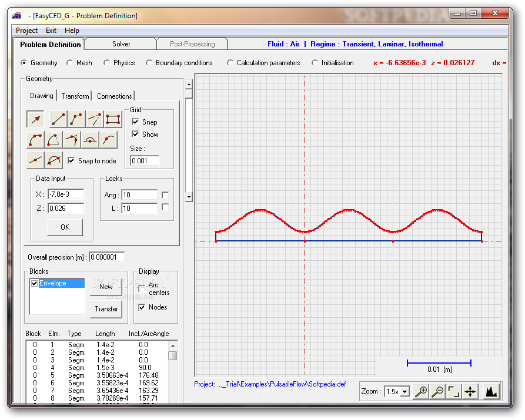Click geometry panel scroll up arrow
The image size is (525, 420).
[189, 85]
